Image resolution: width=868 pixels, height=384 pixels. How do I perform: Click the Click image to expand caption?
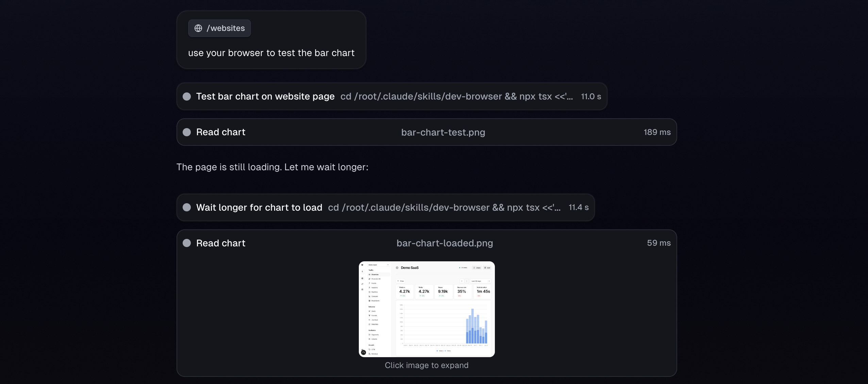pos(427,365)
